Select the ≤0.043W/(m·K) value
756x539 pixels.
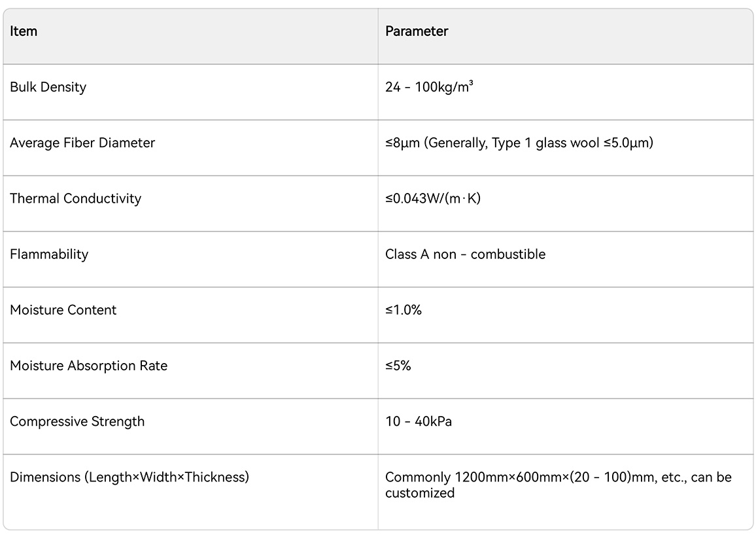pyautogui.click(x=433, y=199)
